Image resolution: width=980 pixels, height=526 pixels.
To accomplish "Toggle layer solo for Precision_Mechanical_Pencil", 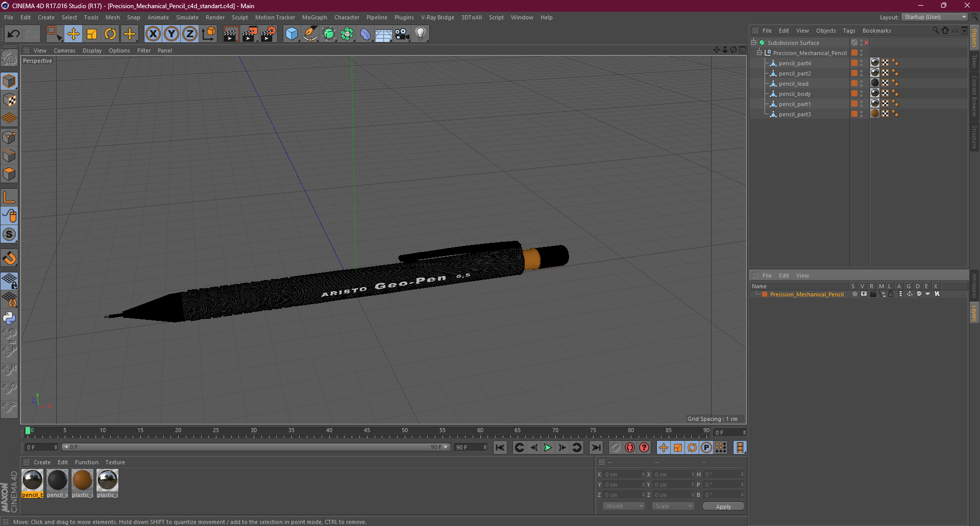I will coord(854,294).
